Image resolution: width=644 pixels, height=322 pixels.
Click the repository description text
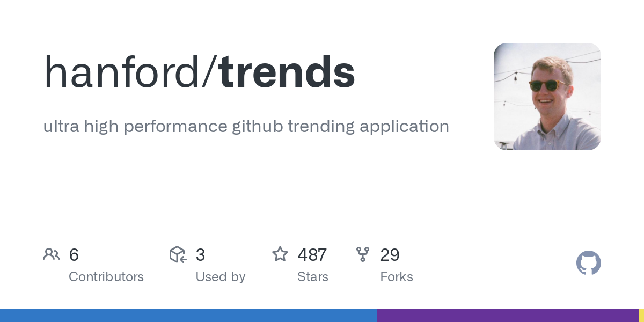coord(246,127)
